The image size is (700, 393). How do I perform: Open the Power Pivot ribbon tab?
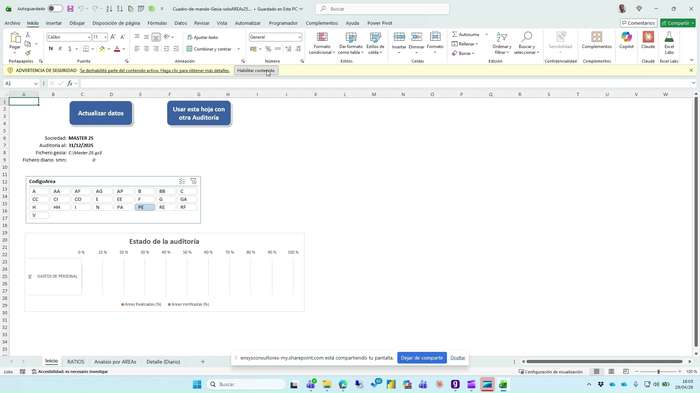pyautogui.click(x=379, y=23)
